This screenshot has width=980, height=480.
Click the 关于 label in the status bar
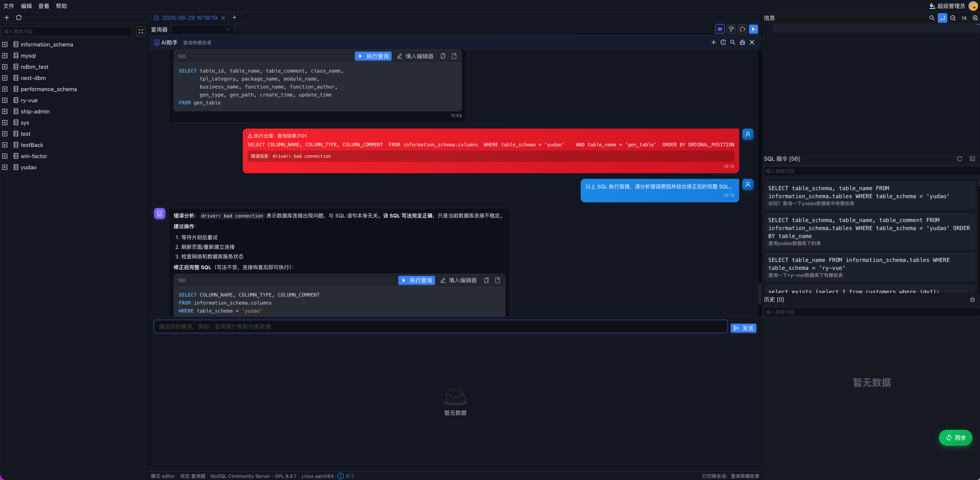tap(350, 476)
